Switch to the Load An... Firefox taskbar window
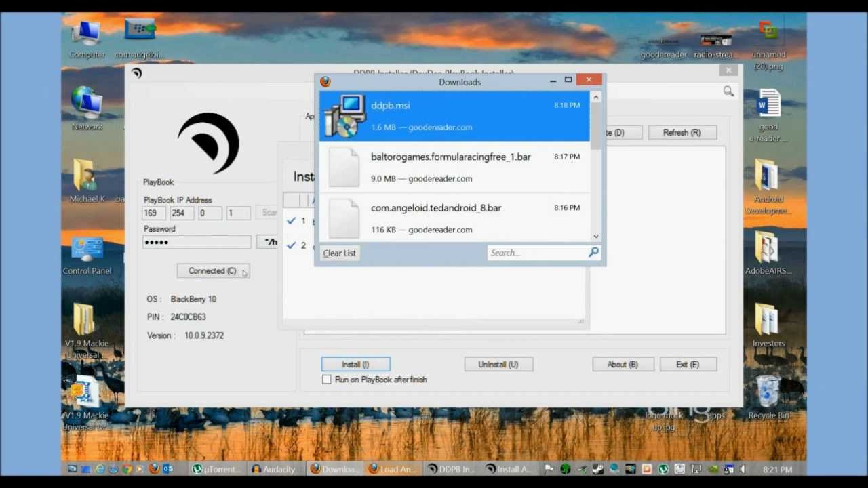 coord(391,468)
